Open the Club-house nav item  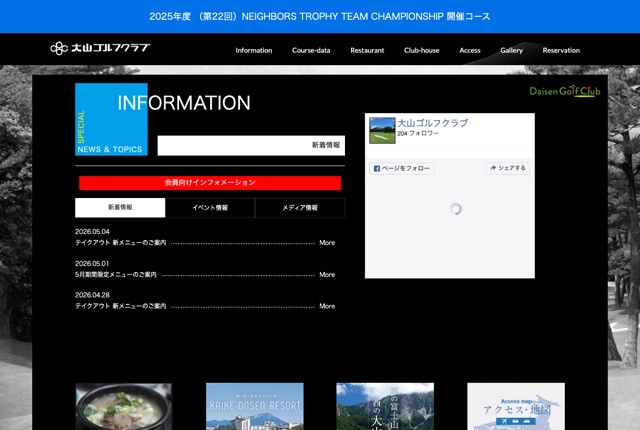(422, 50)
